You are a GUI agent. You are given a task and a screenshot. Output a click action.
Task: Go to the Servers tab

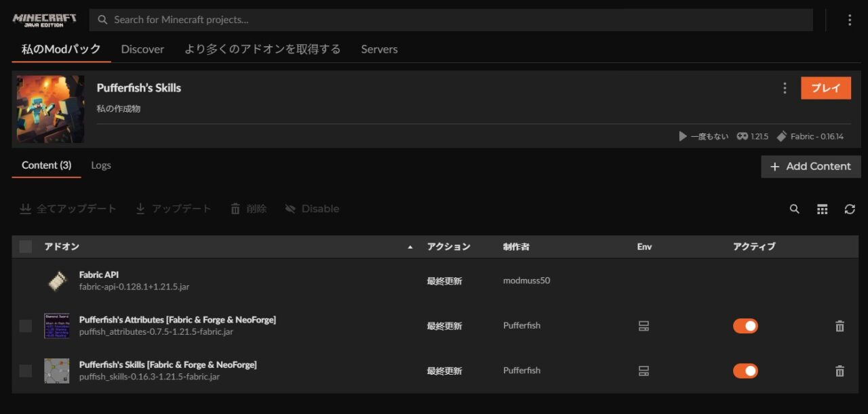[x=379, y=49]
